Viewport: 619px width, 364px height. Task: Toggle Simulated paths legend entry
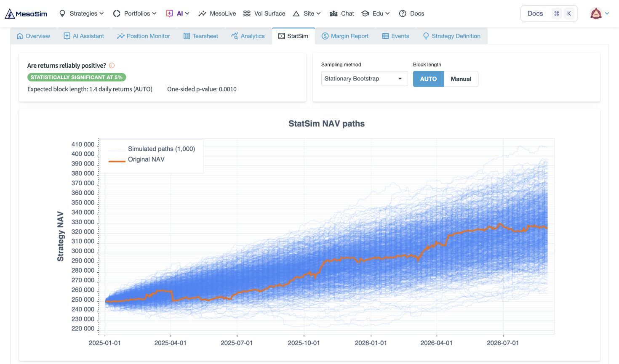pos(152,149)
